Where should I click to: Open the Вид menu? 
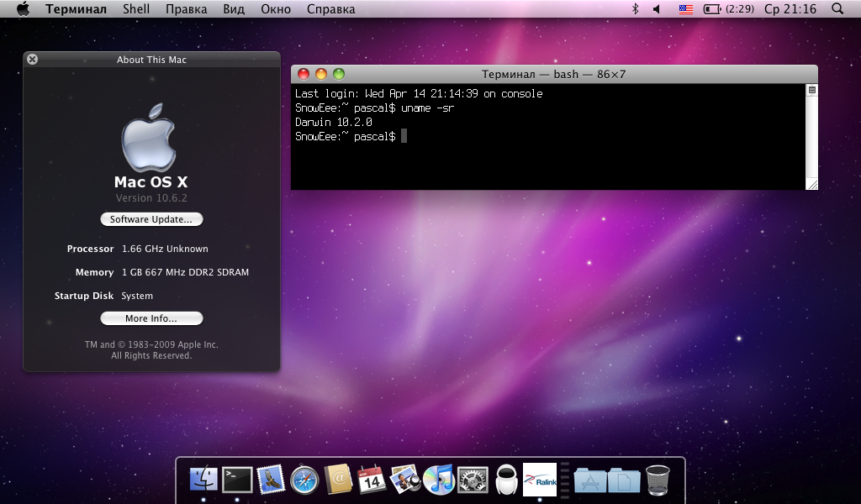(x=234, y=9)
